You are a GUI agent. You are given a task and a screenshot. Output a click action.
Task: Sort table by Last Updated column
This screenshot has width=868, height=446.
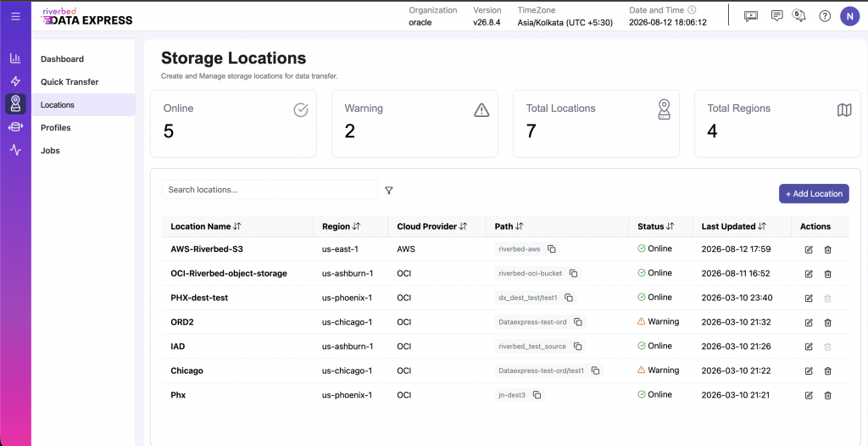(762, 226)
